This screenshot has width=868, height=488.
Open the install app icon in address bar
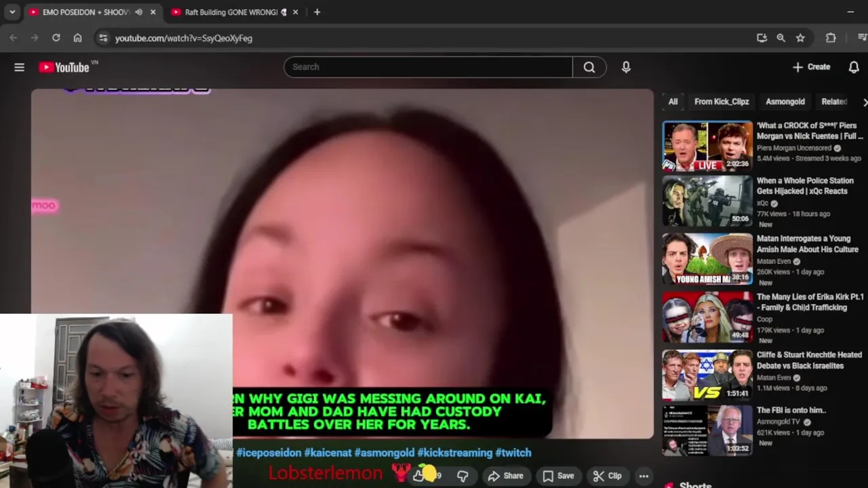[x=762, y=38]
